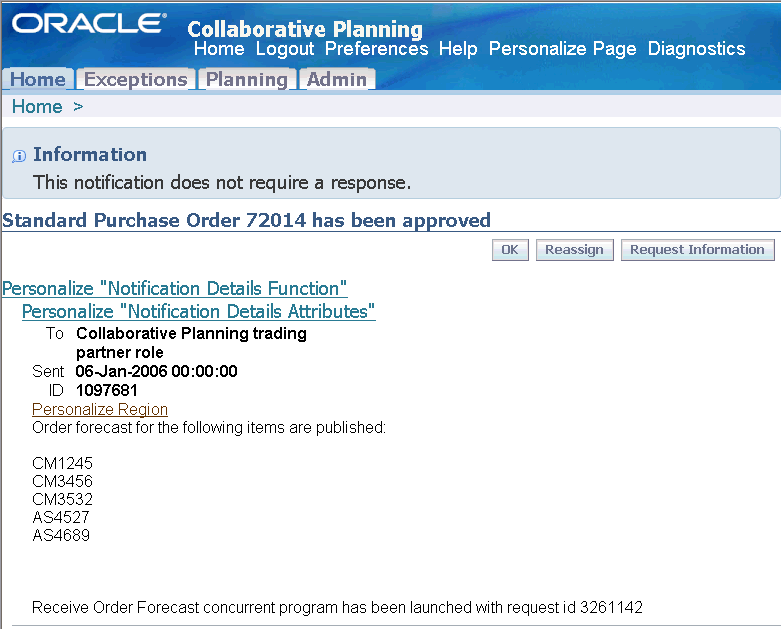The width and height of the screenshot is (784, 629).
Task: Open the Home tab
Action: click(x=38, y=80)
